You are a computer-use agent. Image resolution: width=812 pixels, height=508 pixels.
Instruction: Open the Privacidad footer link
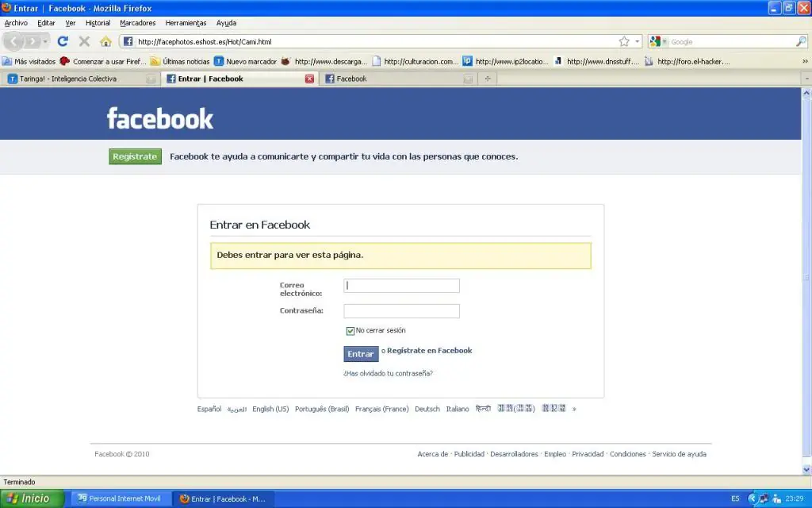tap(588, 454)
